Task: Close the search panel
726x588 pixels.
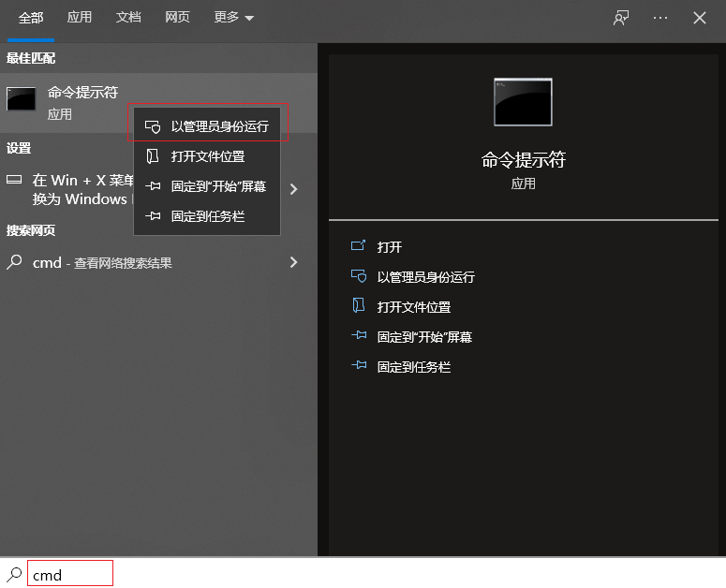Action: [699, 18]
